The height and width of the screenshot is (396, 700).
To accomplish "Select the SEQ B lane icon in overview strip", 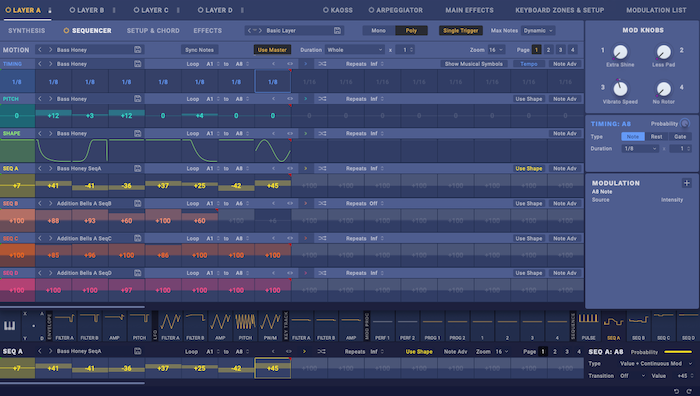I will 638,326.
